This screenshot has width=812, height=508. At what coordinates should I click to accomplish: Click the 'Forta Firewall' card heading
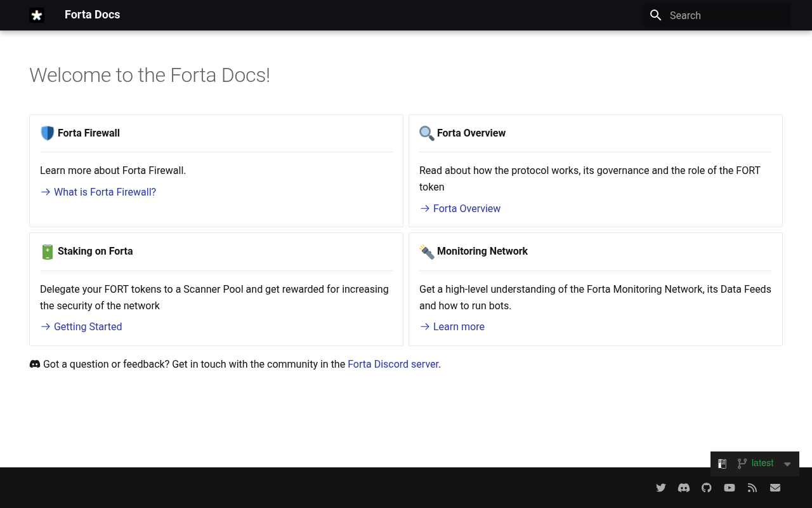89,133
